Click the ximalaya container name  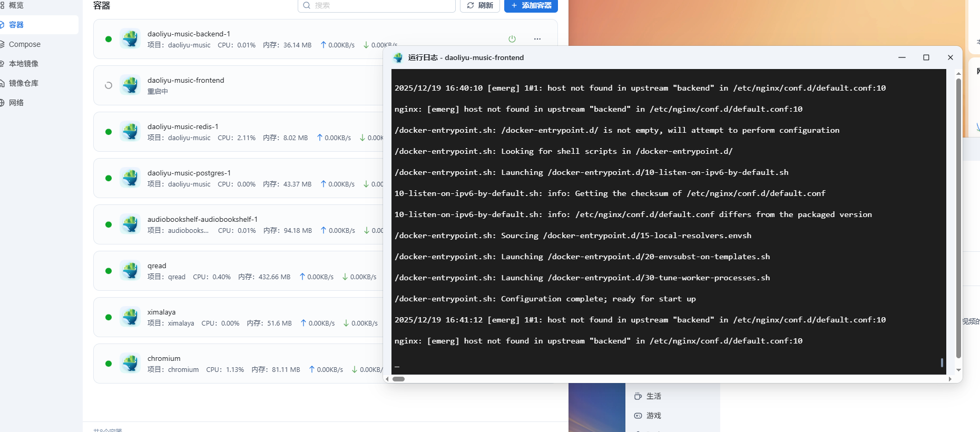point(161,312)
